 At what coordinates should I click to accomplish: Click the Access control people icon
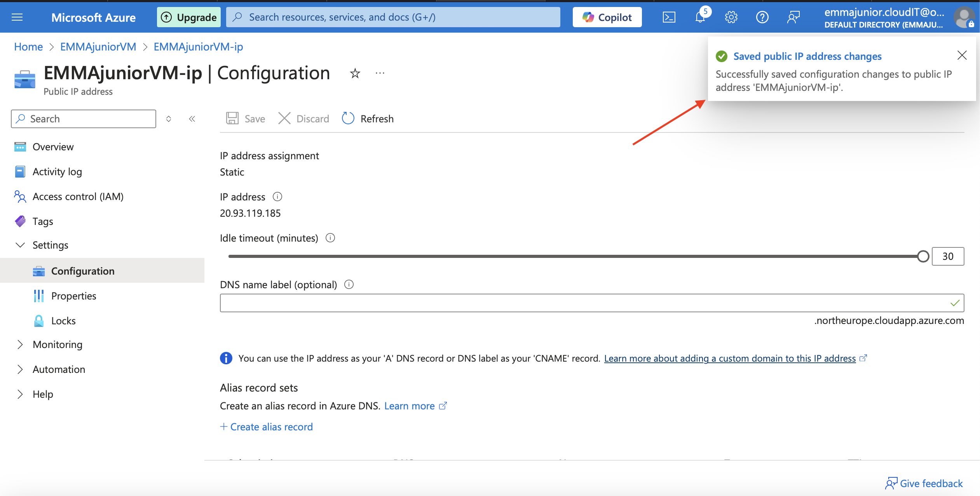click(20, 197)
